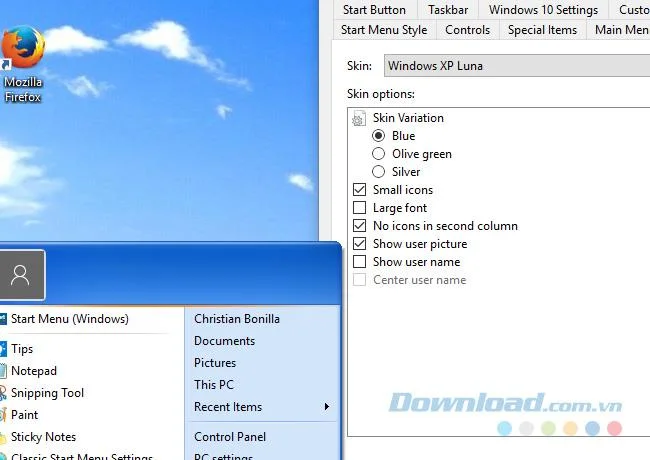Open the Controls tab

coord(468,30)
